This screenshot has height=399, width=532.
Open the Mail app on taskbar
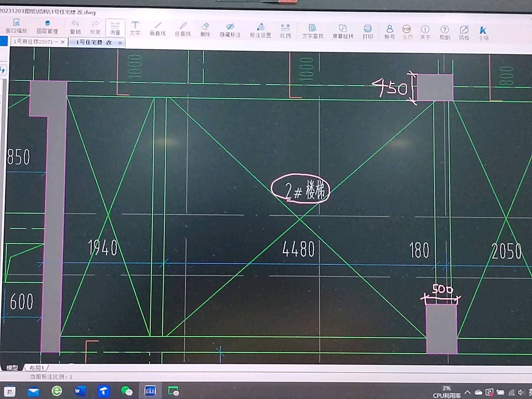tap(34, 391)
